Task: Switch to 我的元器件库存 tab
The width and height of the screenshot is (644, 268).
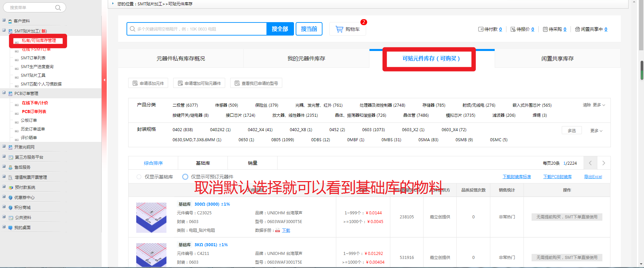Action: pyautogui.click(x=306, y=59)
